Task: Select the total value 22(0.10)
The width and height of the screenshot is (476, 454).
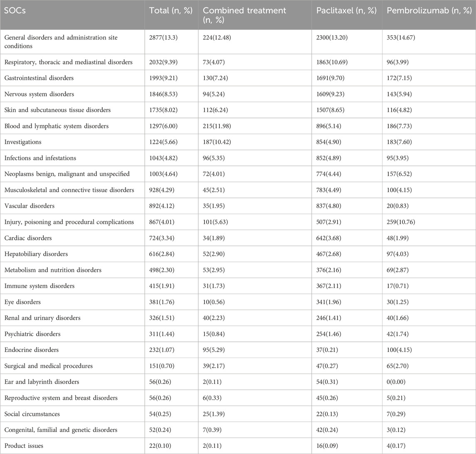Action: 160,446
